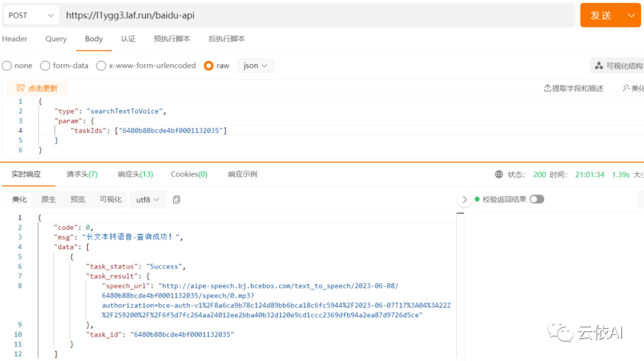Switch to the Query tab
The image size is (644, 361).
(x=56, y=39)
